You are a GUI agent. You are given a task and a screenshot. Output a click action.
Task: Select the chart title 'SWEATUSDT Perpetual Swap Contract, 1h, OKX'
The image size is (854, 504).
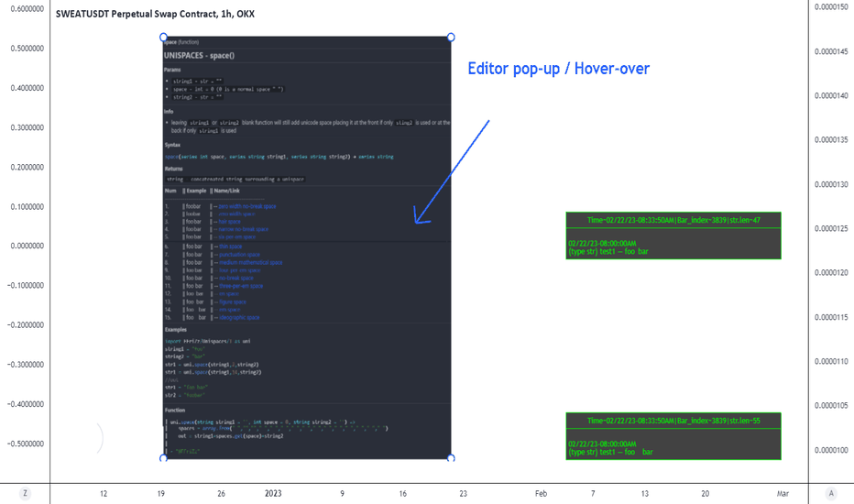[155, 14]
